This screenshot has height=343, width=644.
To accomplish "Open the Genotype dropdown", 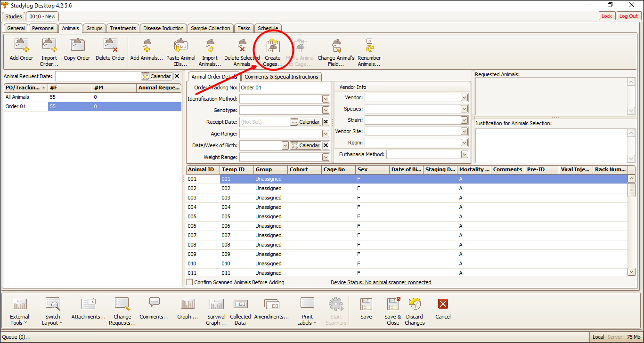I will [326, 110].
